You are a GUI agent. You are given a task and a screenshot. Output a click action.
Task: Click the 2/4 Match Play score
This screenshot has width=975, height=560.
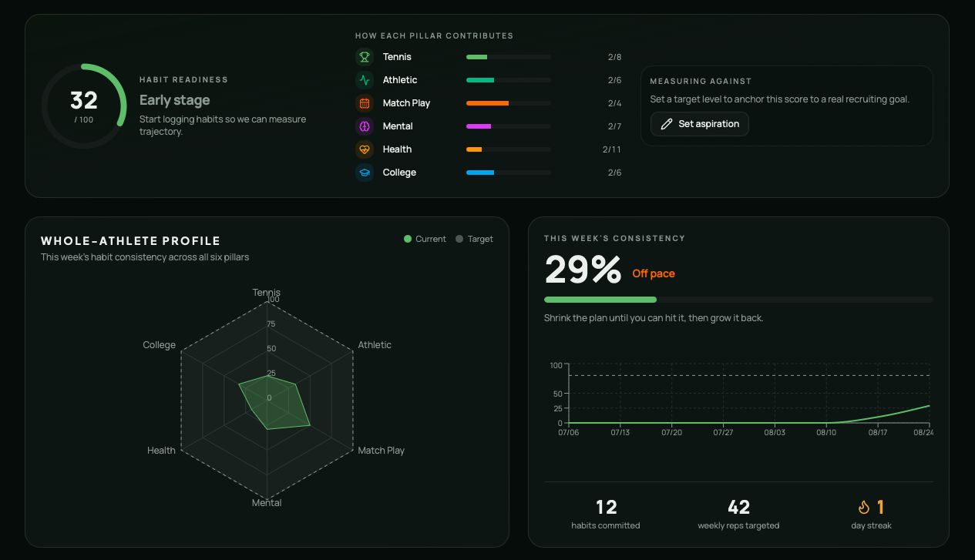coord(614,103)
